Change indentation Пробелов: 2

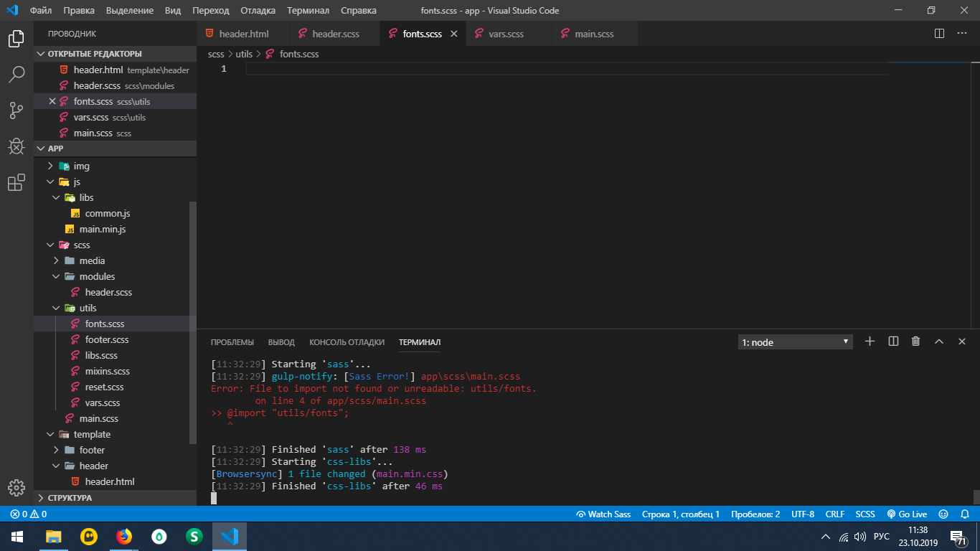(x=755, y=514)
